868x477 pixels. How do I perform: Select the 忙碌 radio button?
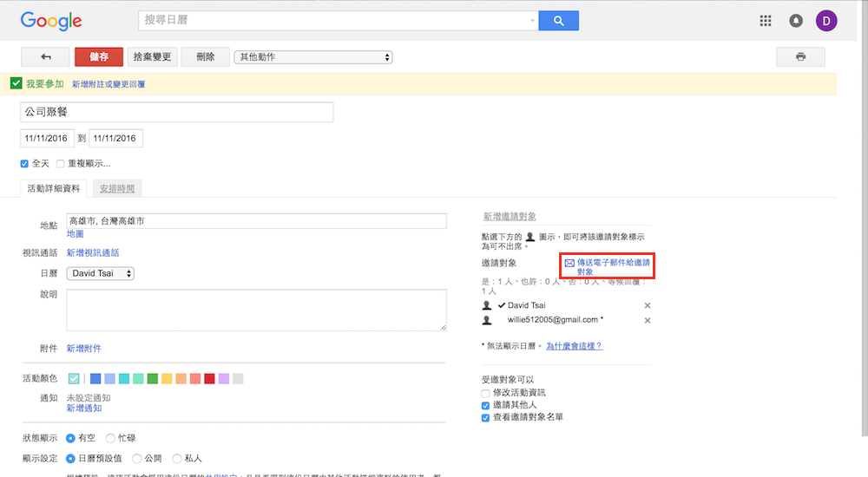coord(110,438)
